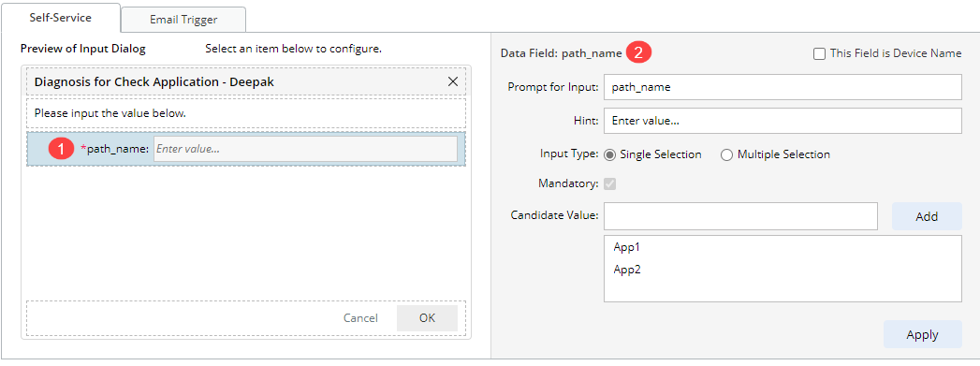The image size is (980, 366).
Task: Click Cancel in the preview dialog
Action: click(360, 318)
